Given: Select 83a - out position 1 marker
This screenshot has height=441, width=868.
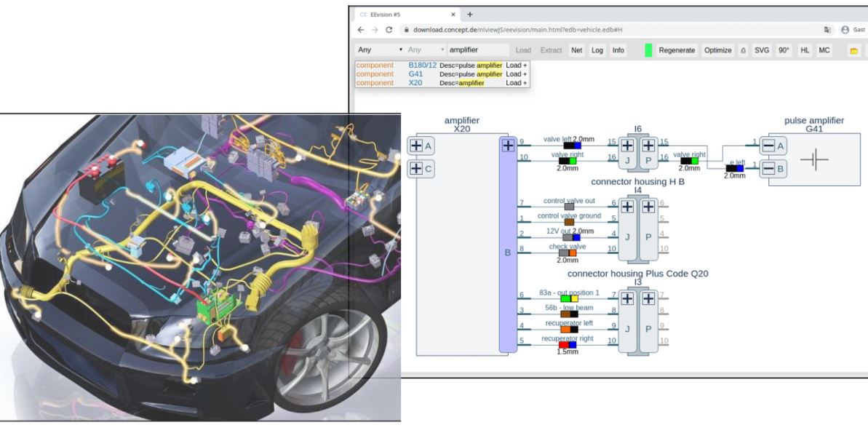Looking at the screenshot, I should (570, 298).
